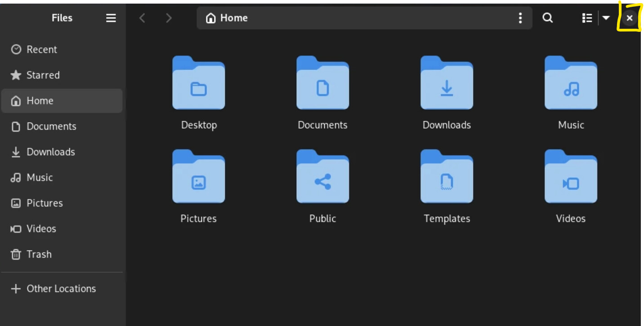Open the Downloads folder icon
The height and width of the screenshot is (326, 644).
tap(447, 84)
